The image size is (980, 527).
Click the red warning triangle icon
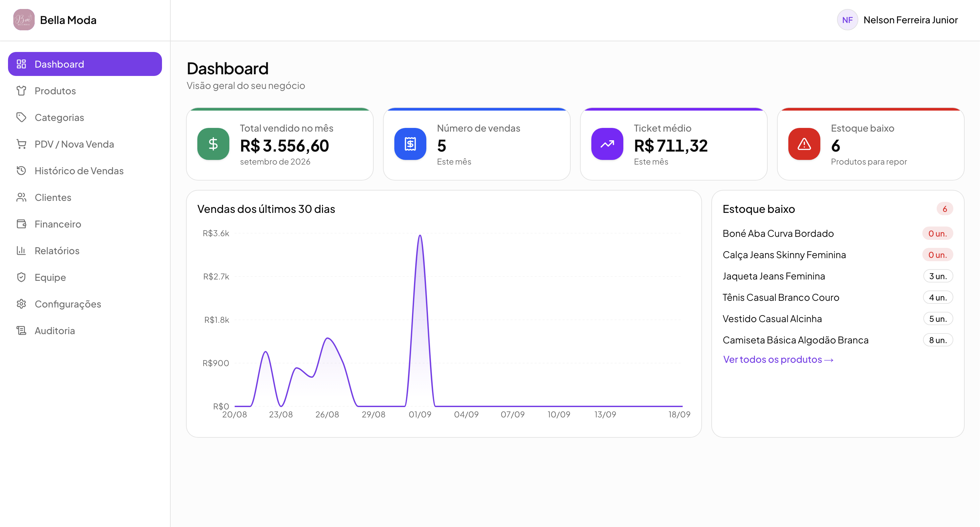(804, 144)
